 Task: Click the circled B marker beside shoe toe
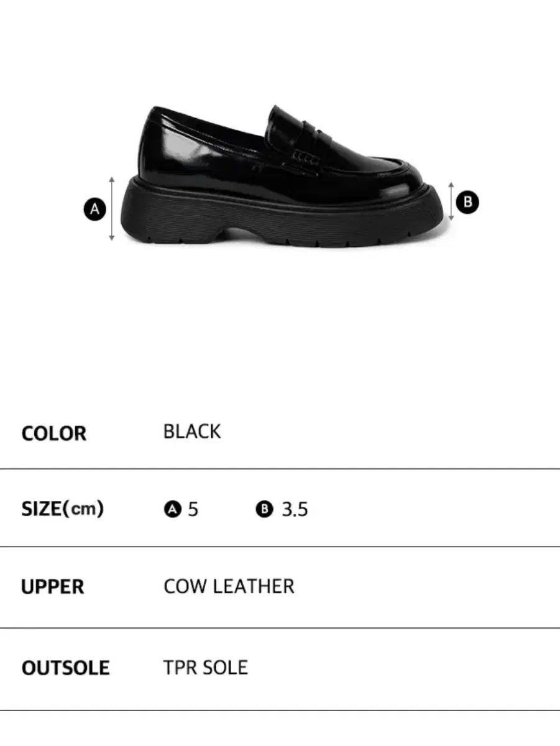point(467,202)
